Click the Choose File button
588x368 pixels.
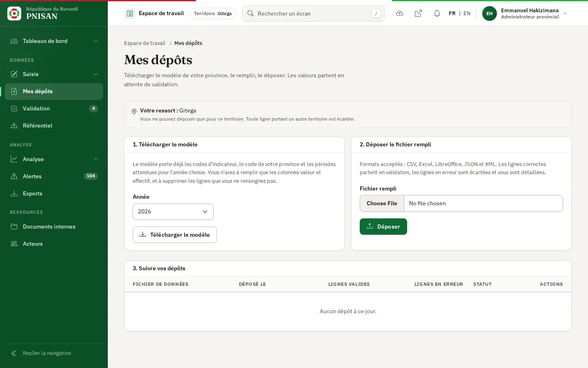[x=382, y=203]
